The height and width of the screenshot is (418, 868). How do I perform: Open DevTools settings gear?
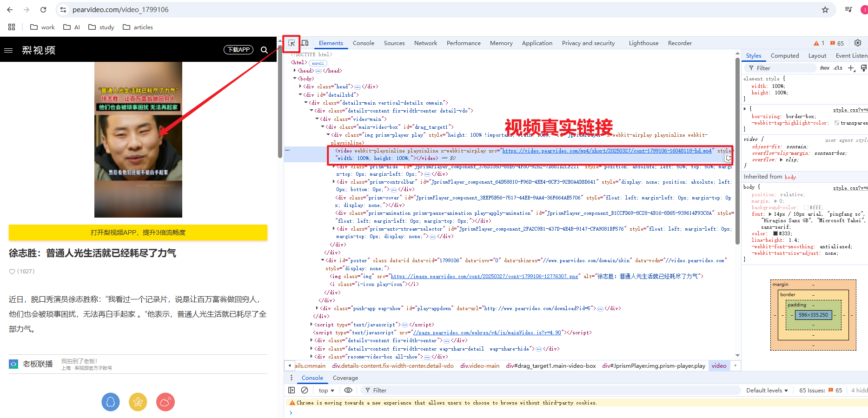858,43
